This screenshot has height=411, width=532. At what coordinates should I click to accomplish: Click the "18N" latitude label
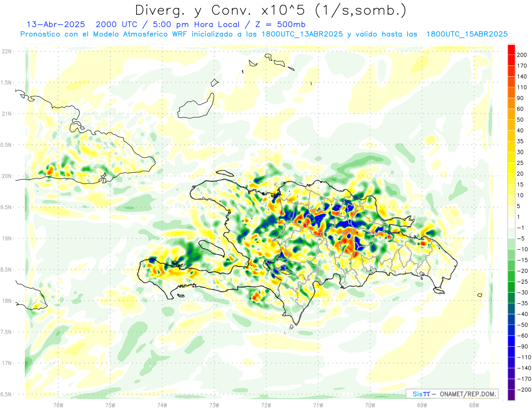click(x=6, y=301)
